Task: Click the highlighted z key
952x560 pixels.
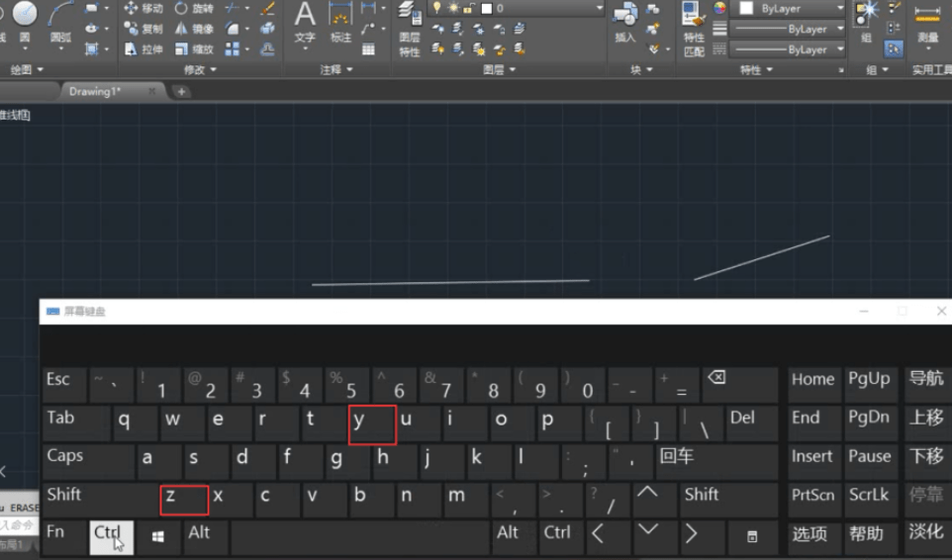Action: [x=185, y=501]
